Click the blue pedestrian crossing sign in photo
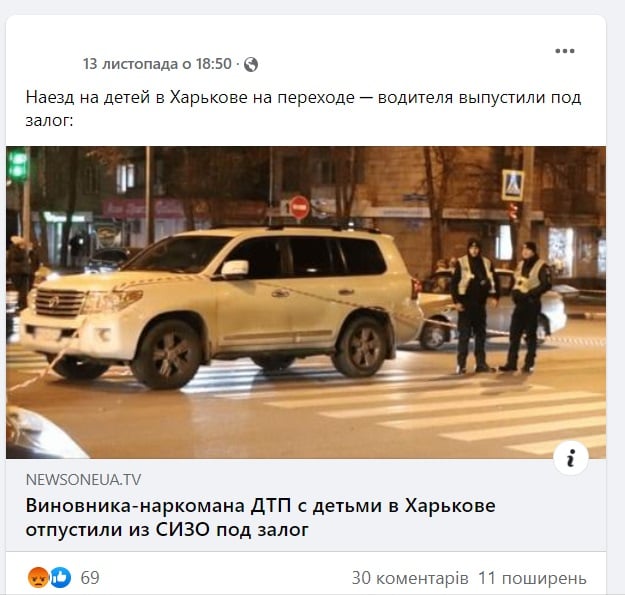The height and width of the screenshot is (595, 625). click(512, 185)
